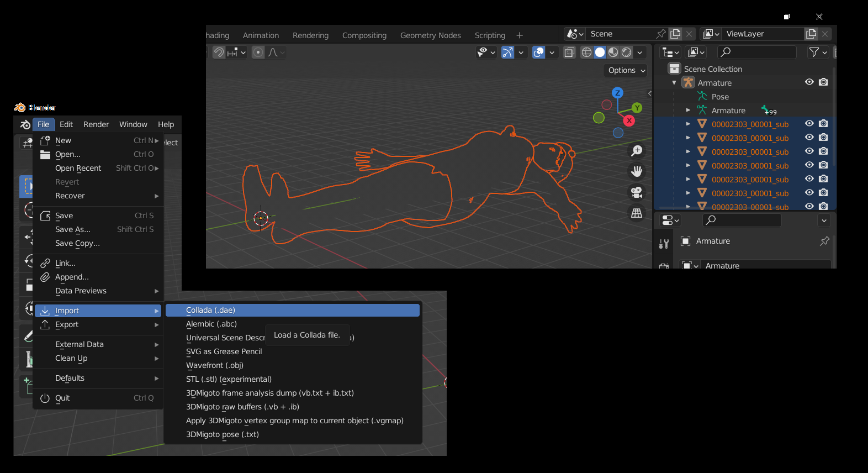This screenshot has width=868, height=473.
Task: Click the outliner search field
Action: [756, 52]
